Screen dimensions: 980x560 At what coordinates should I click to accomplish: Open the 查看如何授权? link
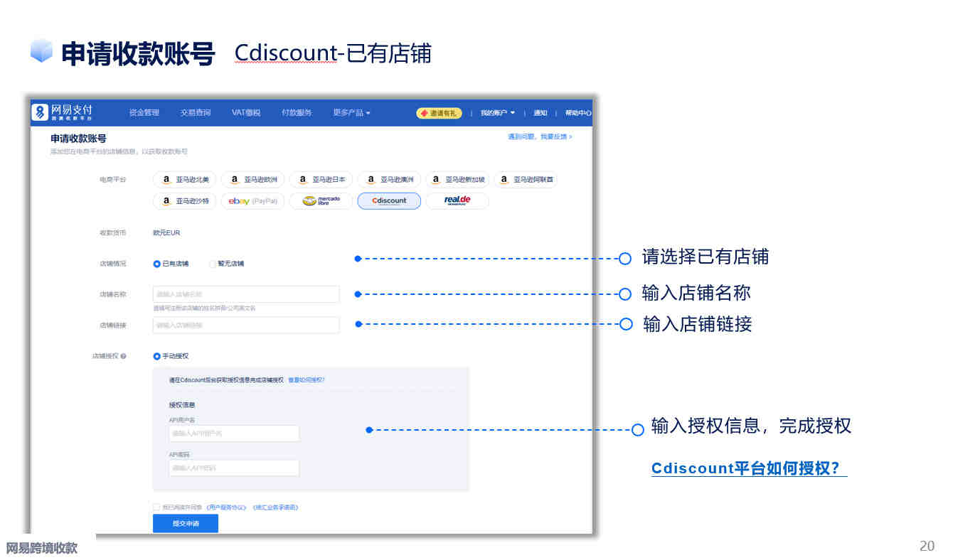306,380
